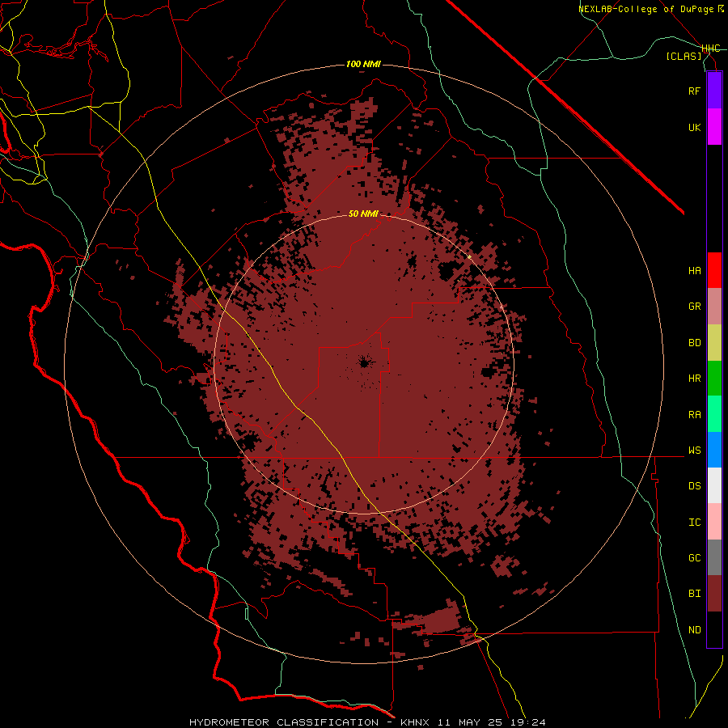Click the [CLAS] legend heading

point(684,57)
